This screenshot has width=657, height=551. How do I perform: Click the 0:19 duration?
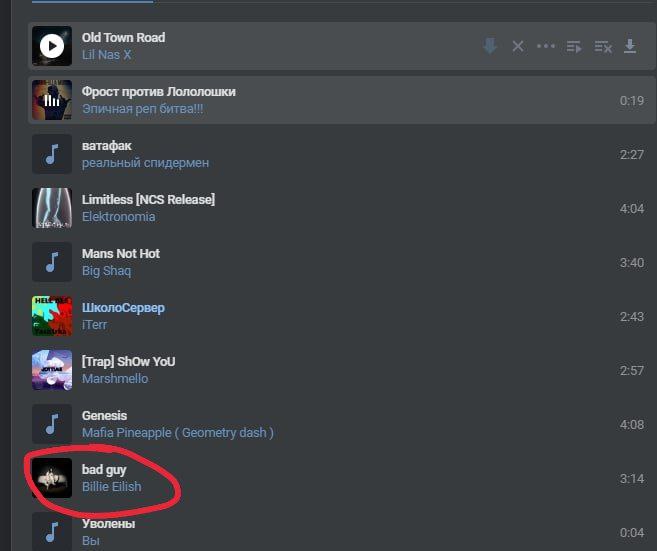(631, 101)
